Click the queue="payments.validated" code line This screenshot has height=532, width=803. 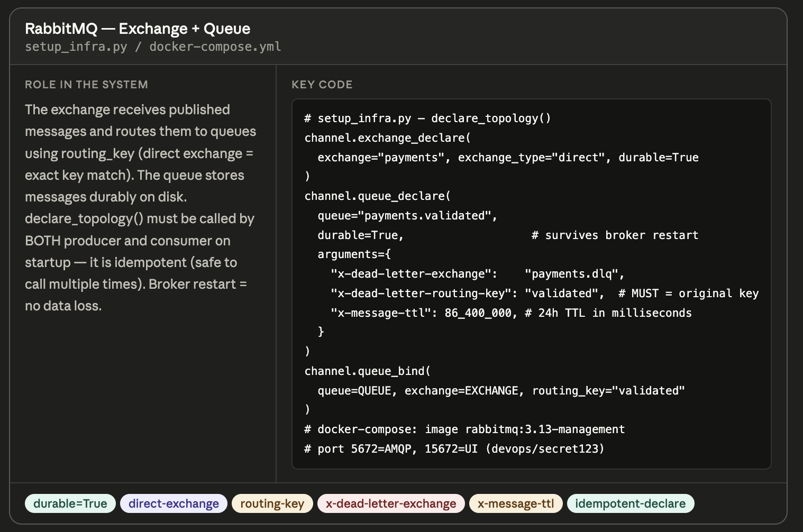(x=407, y=215)
